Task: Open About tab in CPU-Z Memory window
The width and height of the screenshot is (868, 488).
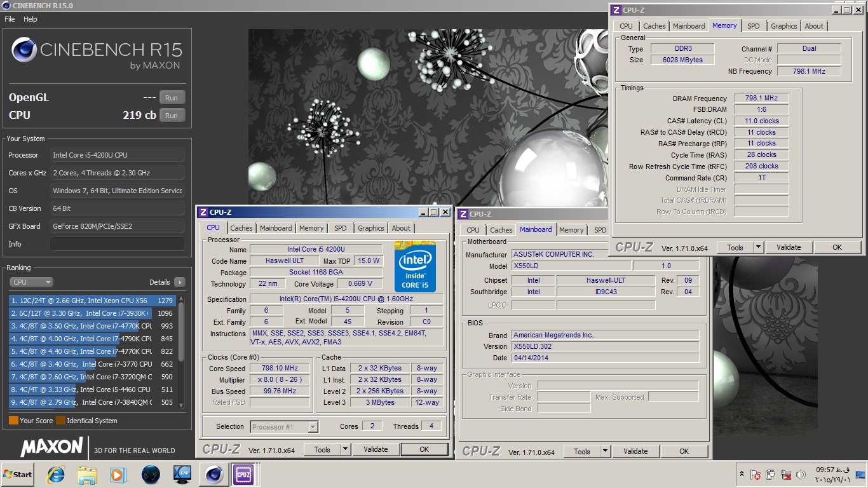Action: tap(814, 26)
